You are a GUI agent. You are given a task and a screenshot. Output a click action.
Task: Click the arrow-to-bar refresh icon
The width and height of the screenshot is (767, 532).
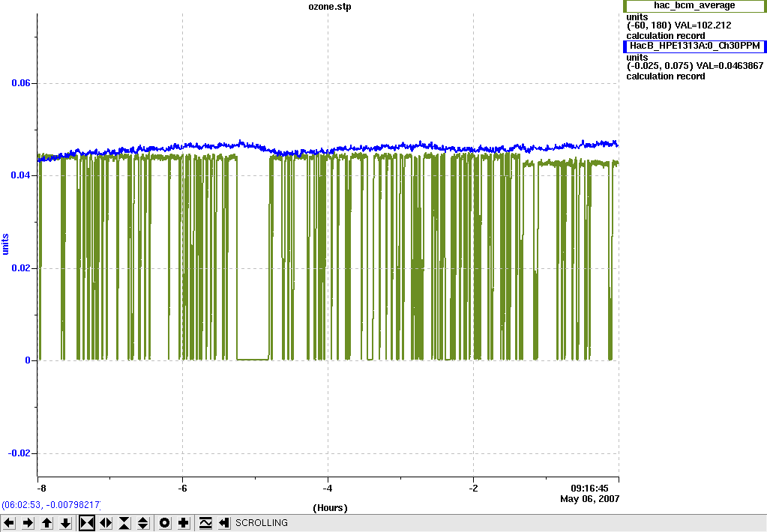[224, 523]
